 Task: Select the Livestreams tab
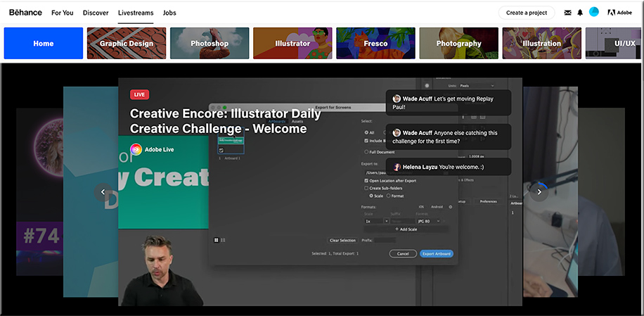136,13
